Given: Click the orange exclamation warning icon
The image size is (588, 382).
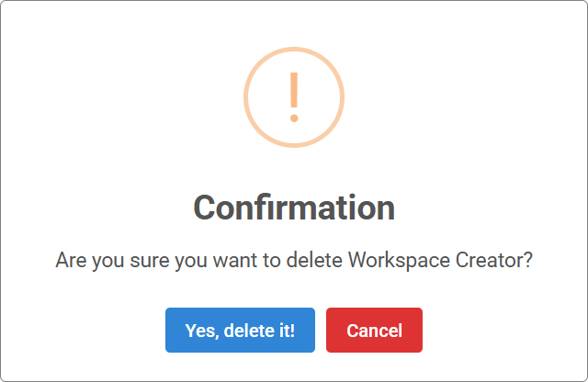Looking at the screenshot, I should [294, 97].
